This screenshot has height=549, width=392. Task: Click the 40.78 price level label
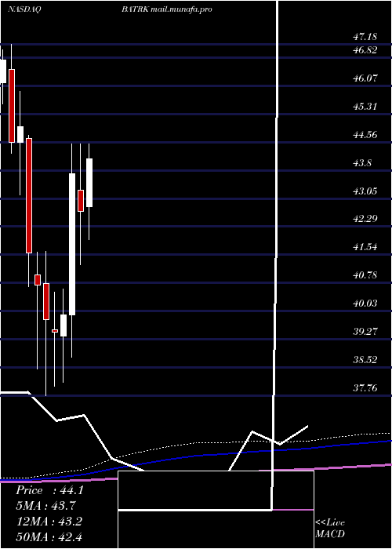[365, 274]
